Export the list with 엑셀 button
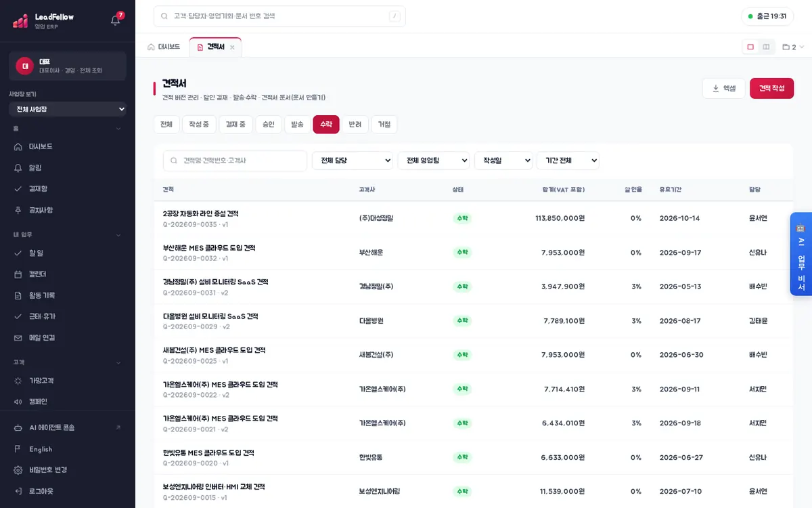The width and height of the screenshot is (812, 508). coord(724,88)
